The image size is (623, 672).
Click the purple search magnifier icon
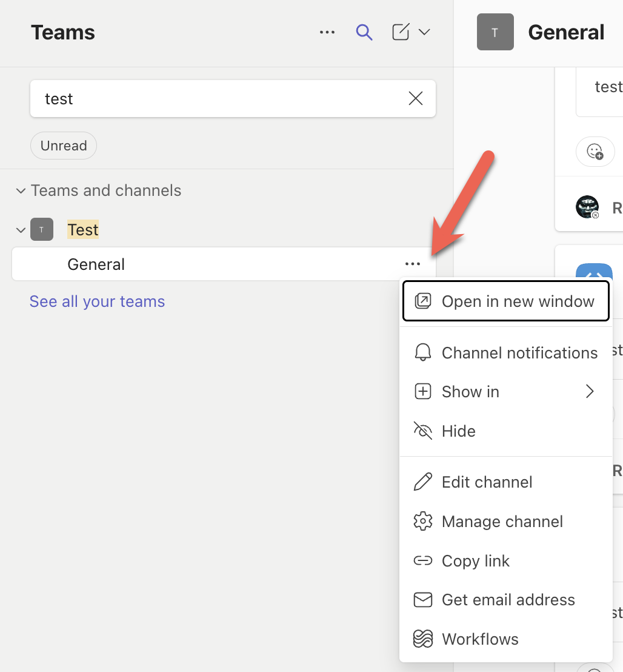(x=364, y=32)
